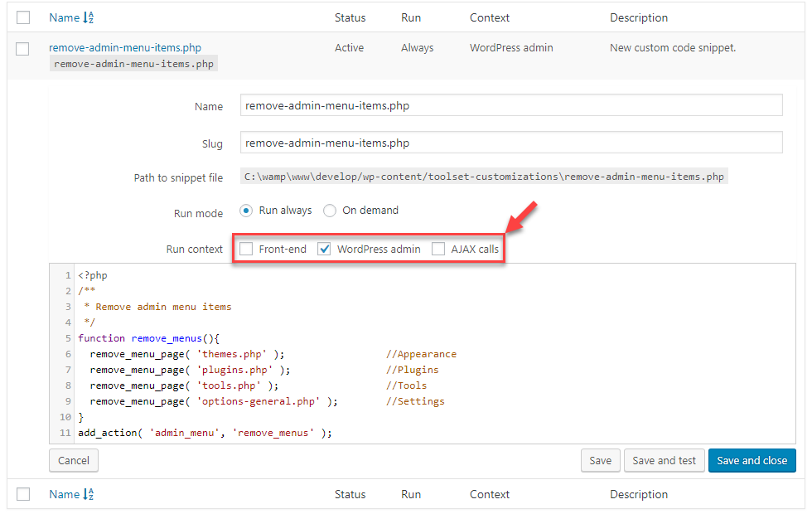812x514 pixels.
Task: Choose the On demand run mode
Action: pyautogui.click(x=330, y=211)
